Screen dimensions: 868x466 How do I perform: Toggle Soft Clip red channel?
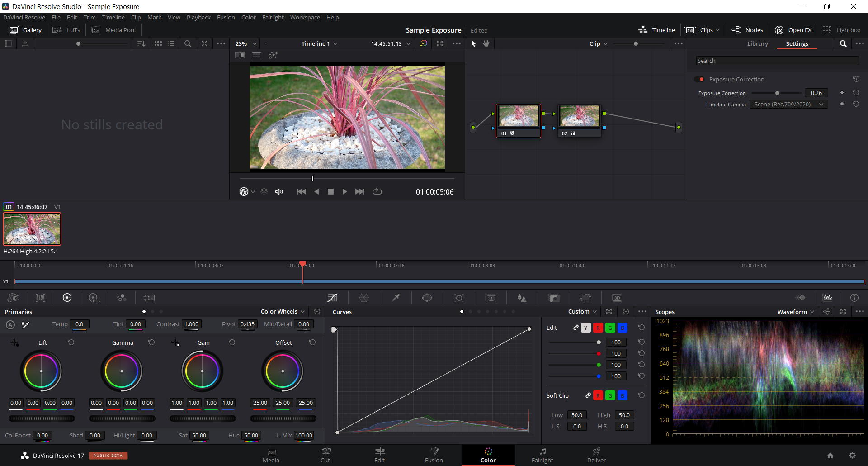tap(598, 395)
